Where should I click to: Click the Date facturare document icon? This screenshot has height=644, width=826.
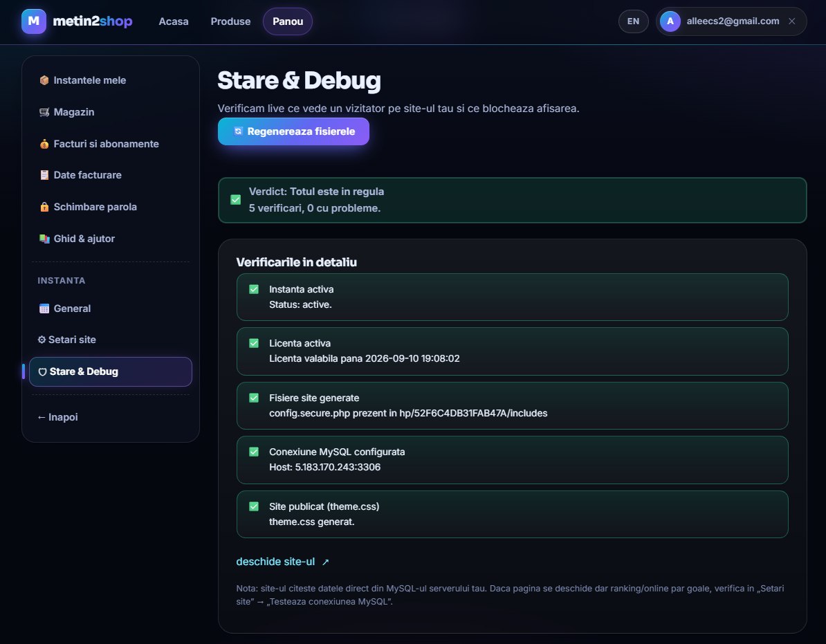tap(44, 175)
